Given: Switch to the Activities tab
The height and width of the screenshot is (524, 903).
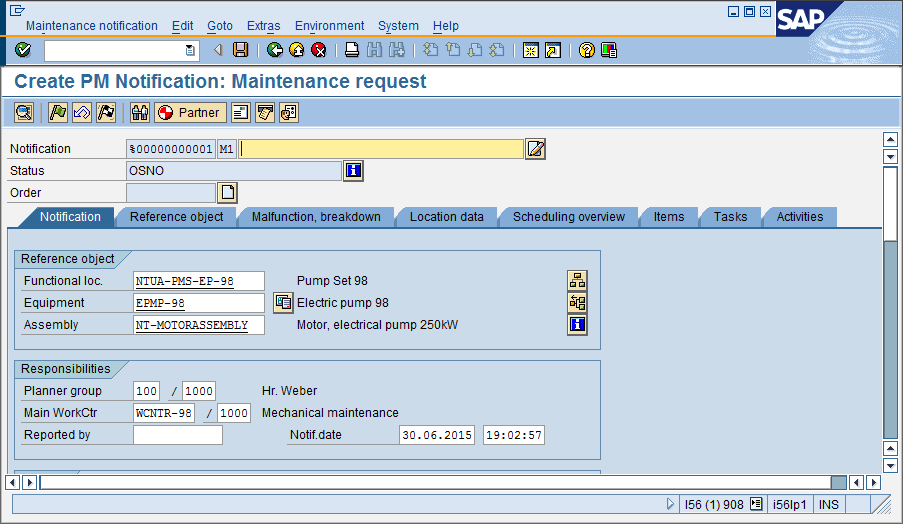Looking at the screenshot, I should 799,217.
